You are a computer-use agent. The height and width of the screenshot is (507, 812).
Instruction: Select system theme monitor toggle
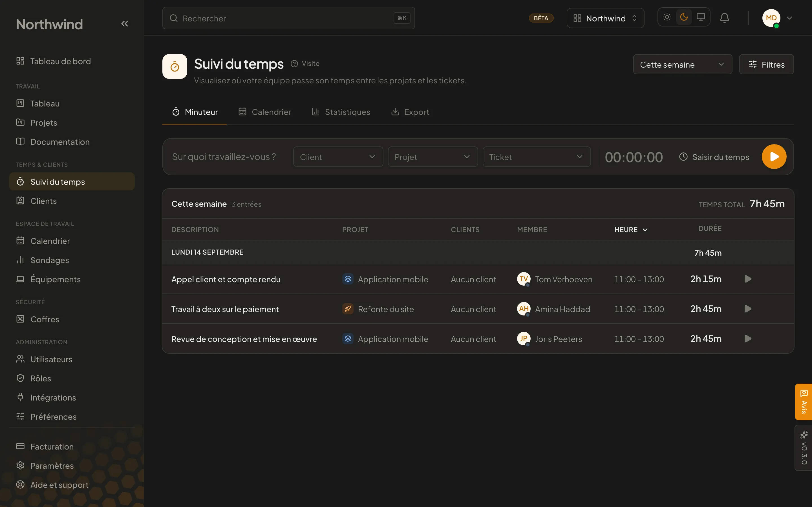701,17
